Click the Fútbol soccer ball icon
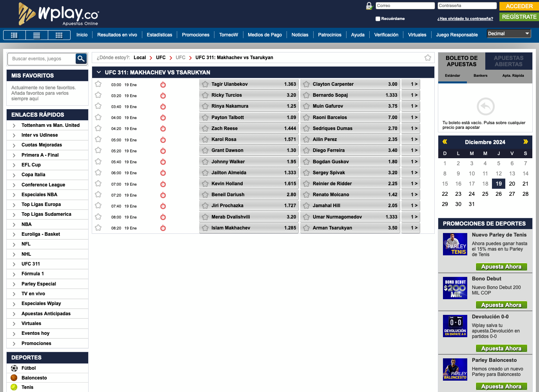 click(14, 368)
